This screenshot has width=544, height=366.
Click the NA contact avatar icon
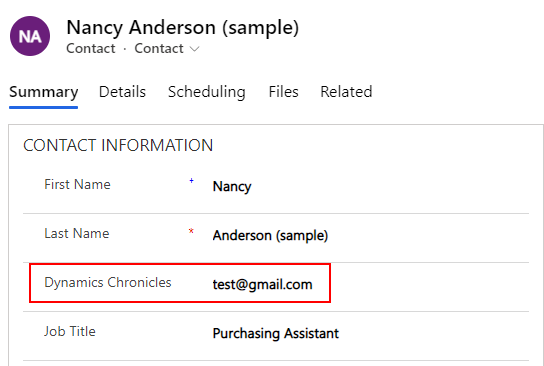tap(30, 36)
